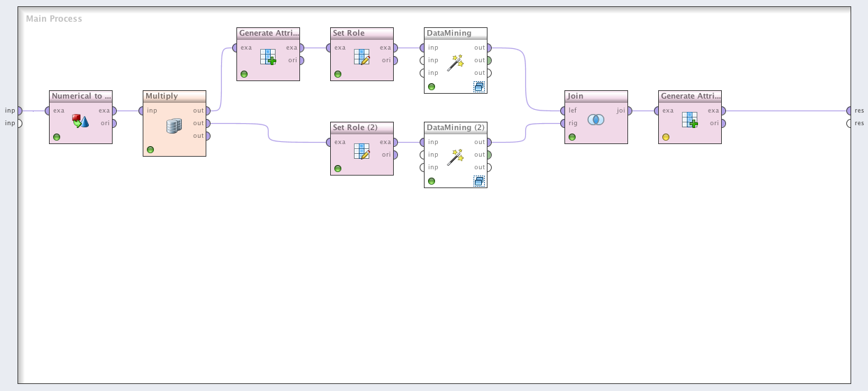Select the Multiply operator title bar
The height and width of the screenshot is (391, 868).
click(174, 97)
